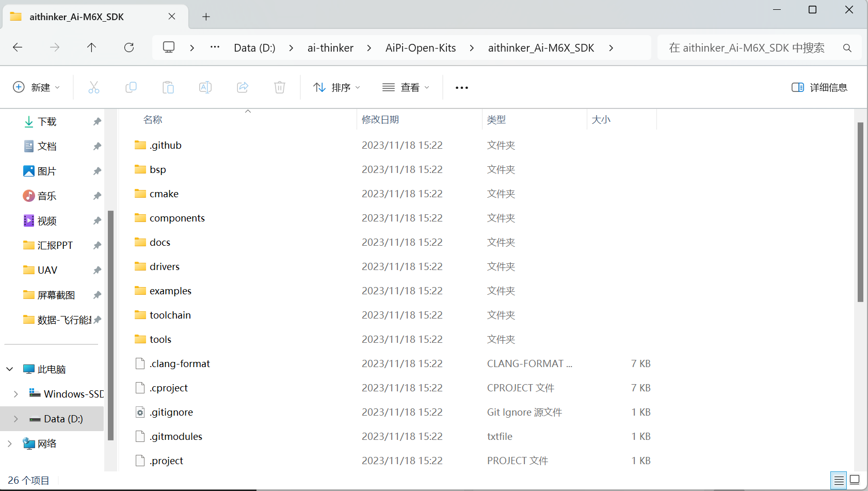The image size is (868, 491).
Task: Expand chevron after AiPi-Open-Kits breadcrumb
Action: click(x=472, y=48)
